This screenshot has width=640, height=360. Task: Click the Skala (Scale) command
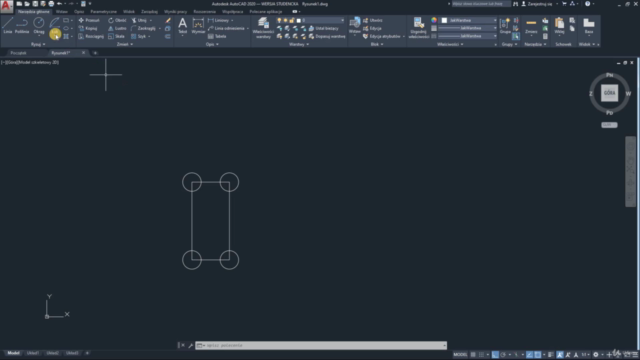[x=116, y=36]
